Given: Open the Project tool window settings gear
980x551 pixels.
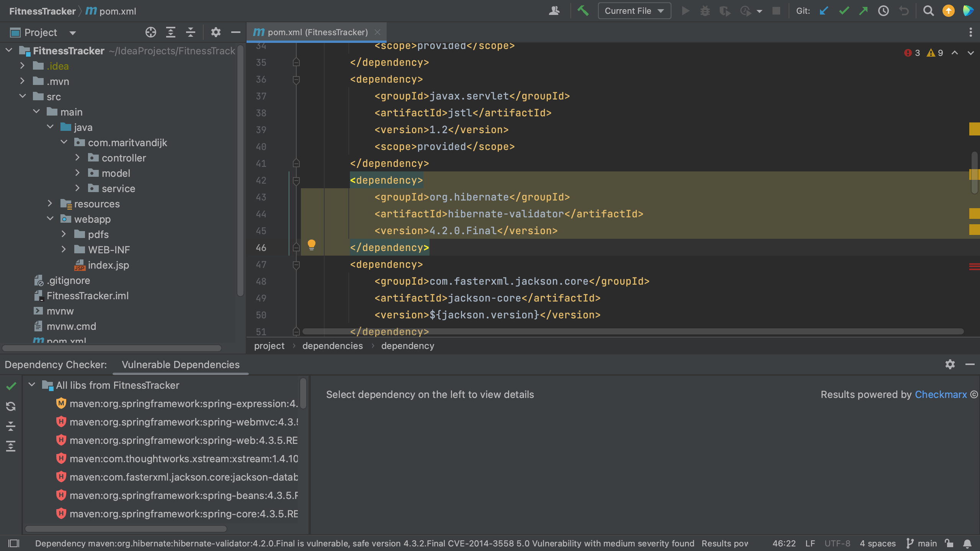Looking at the screenshot, I should 216,32.
